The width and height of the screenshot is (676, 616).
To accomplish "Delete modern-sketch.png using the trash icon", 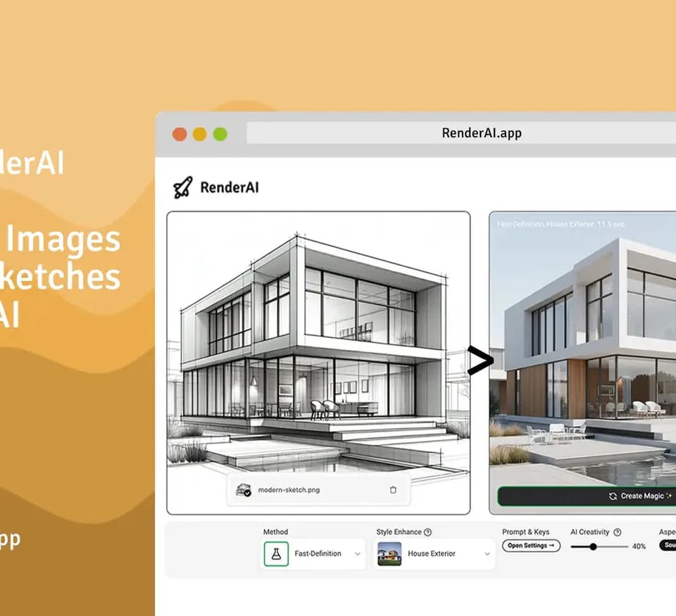I will 393,490.
